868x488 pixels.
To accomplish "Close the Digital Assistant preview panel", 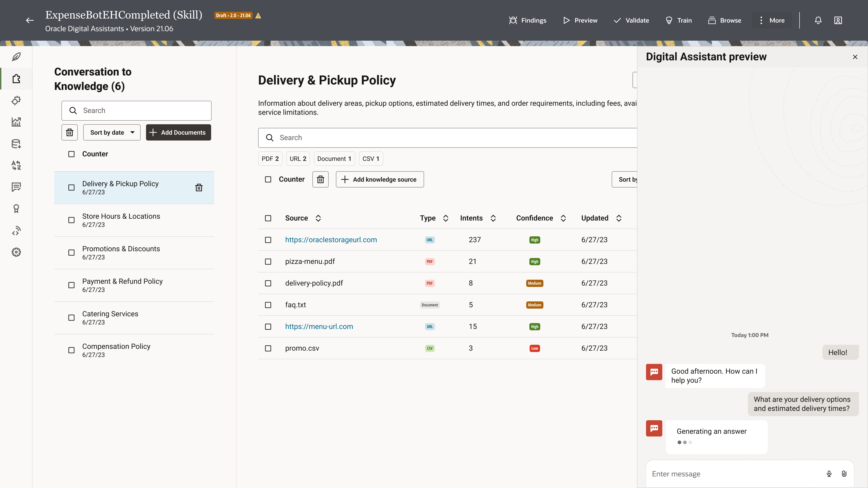I will tap(855, 57).
